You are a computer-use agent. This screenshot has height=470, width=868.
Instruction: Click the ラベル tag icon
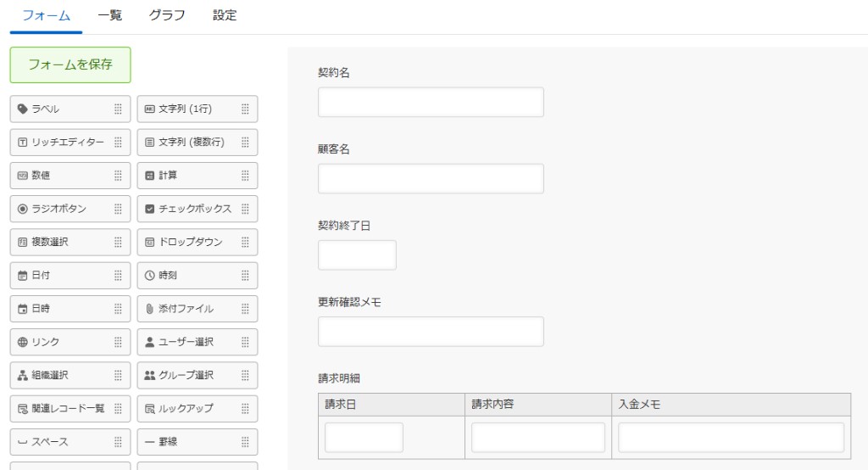tap(23, 109)
